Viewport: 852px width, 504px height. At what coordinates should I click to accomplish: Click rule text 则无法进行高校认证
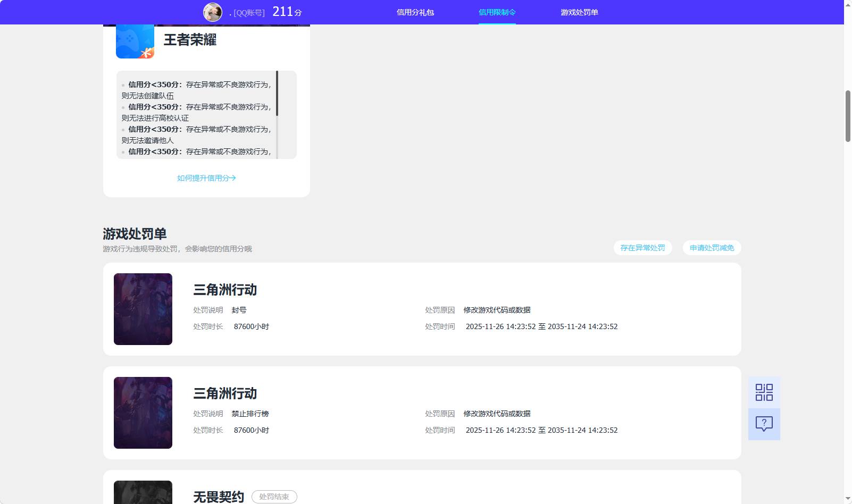(x=155, y=118)
